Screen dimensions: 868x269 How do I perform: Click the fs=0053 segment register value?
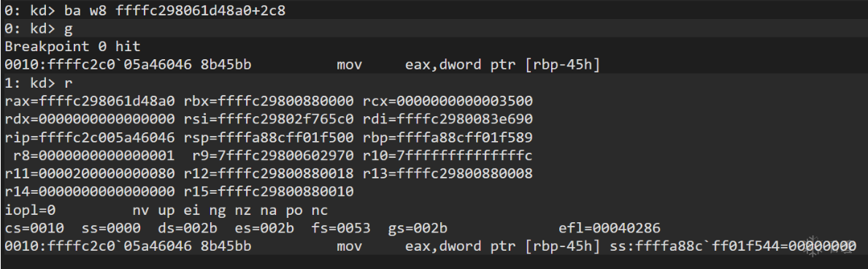pyautogui.click(x=341, y=228)
